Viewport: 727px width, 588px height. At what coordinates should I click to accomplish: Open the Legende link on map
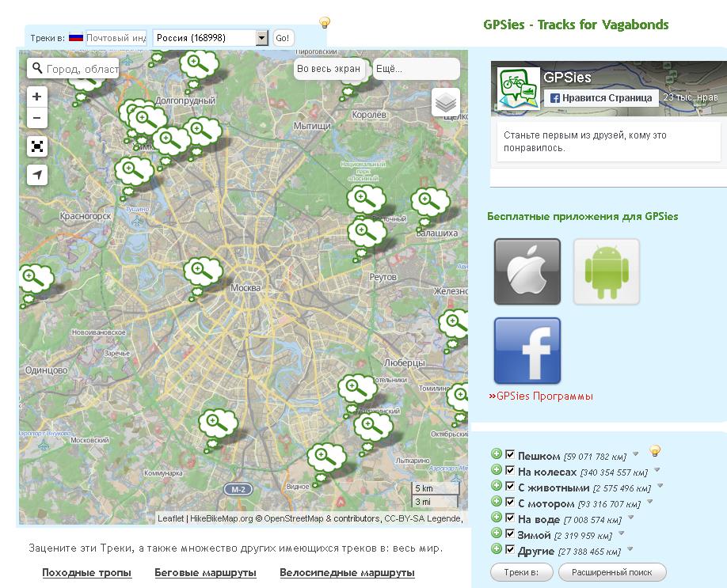[x=443, y=518]
